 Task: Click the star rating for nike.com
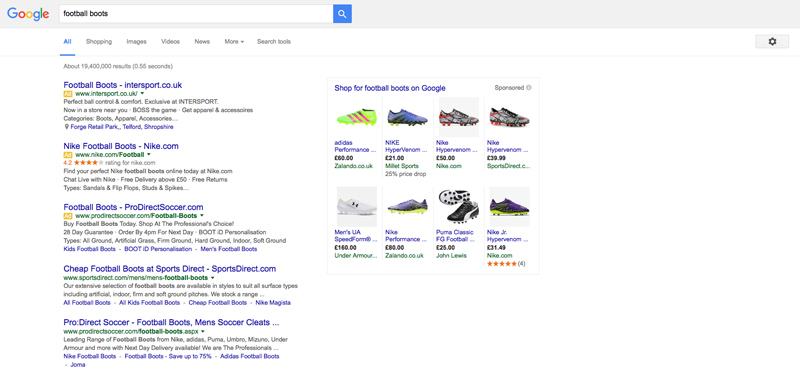[x=89, y=163]
